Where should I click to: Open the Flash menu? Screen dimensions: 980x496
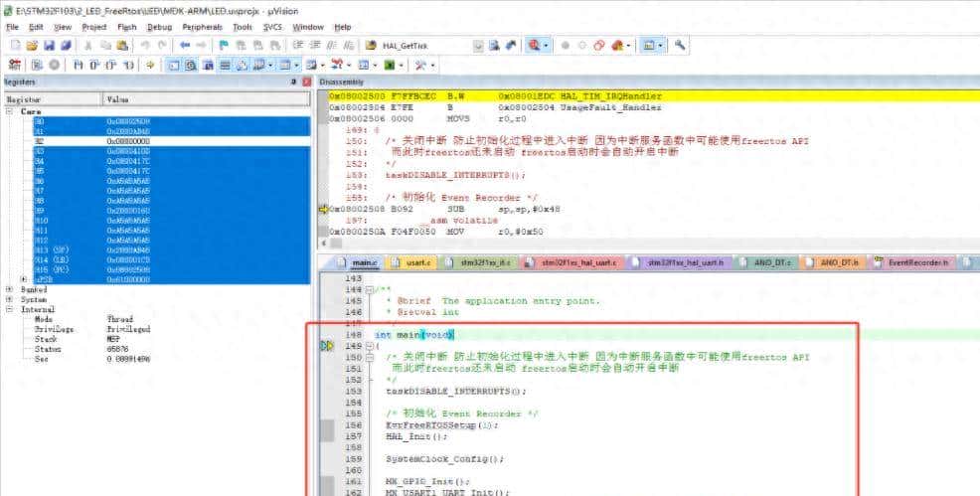pyautogui.click(x=127, y=27)
